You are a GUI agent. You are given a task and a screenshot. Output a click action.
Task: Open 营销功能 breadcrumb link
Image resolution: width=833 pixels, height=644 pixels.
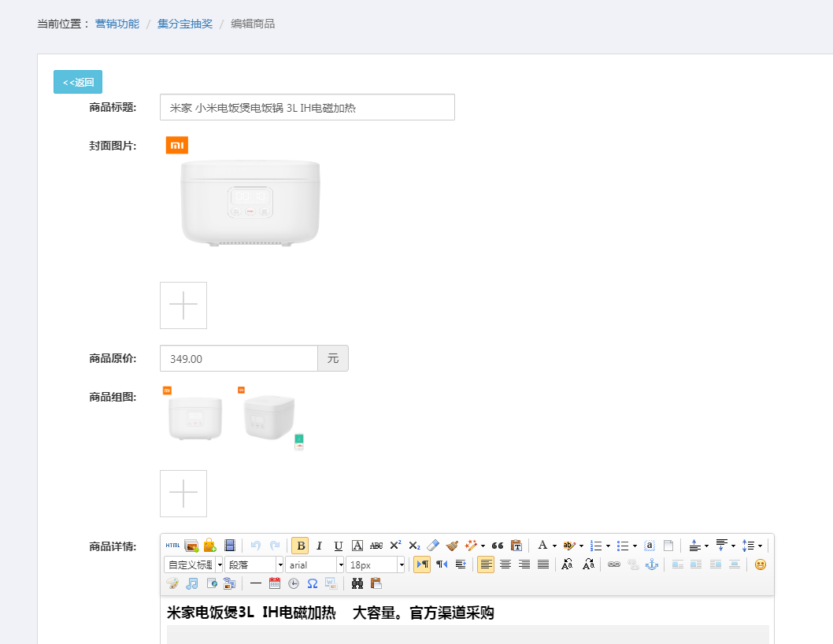(x=117, y=24)
